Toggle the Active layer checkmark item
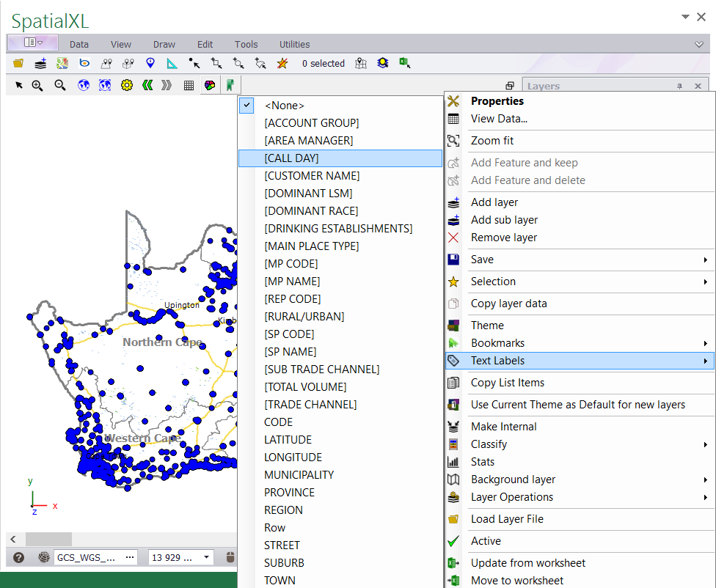Viewport: 716px width, 588px height. point(486,541)
